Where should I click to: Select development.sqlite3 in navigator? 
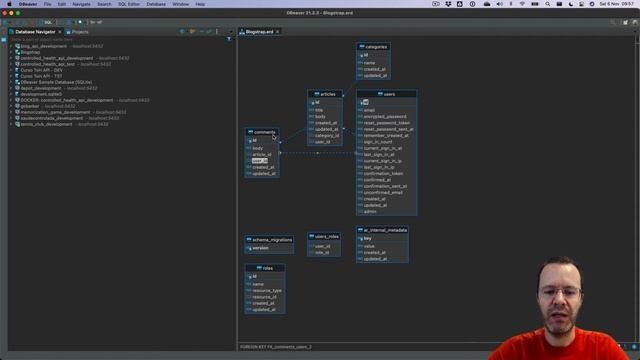point(41,94)
